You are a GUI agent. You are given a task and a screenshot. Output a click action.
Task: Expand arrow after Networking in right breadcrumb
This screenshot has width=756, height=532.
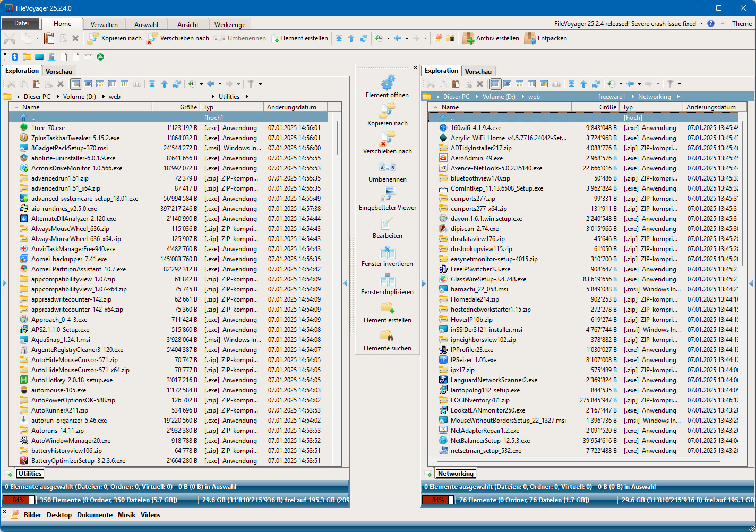pyautogui.click(x=678, y=97)
